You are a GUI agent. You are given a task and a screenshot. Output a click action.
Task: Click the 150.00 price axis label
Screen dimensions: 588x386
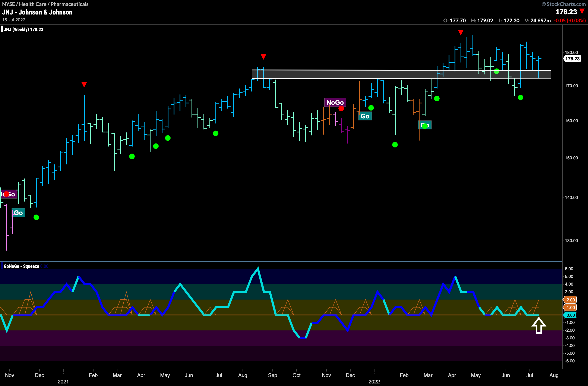coord(571,158)
